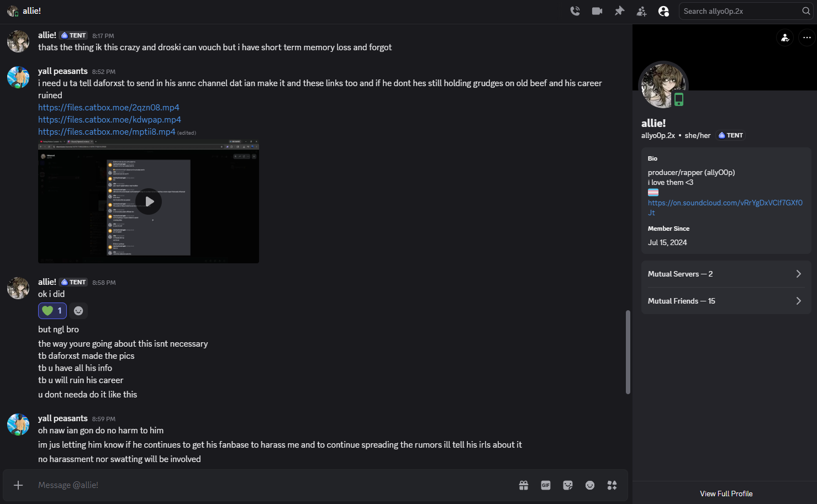817x504 pixels.
Task: Focus the Message @allie! input
Action: coord(273,485)
